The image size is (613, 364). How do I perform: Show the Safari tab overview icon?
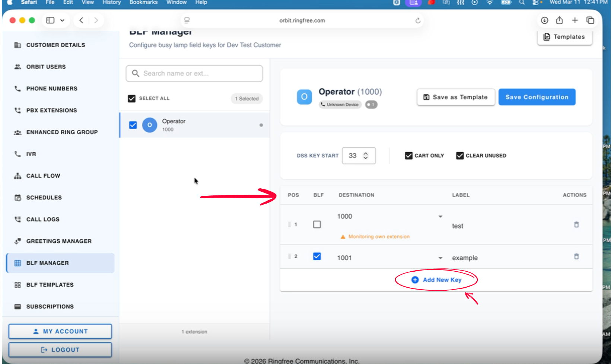click(590, 20)
